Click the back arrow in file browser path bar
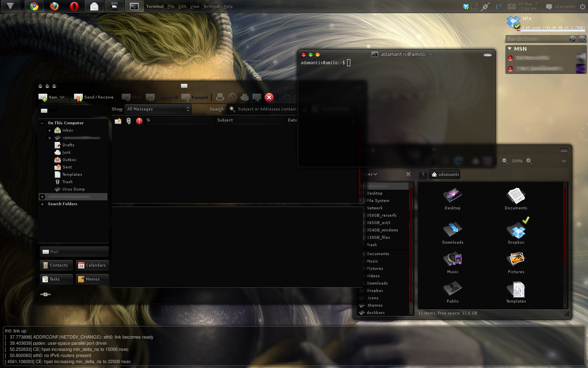The width and height of the screenshot is (588, 368). (423, 174)
